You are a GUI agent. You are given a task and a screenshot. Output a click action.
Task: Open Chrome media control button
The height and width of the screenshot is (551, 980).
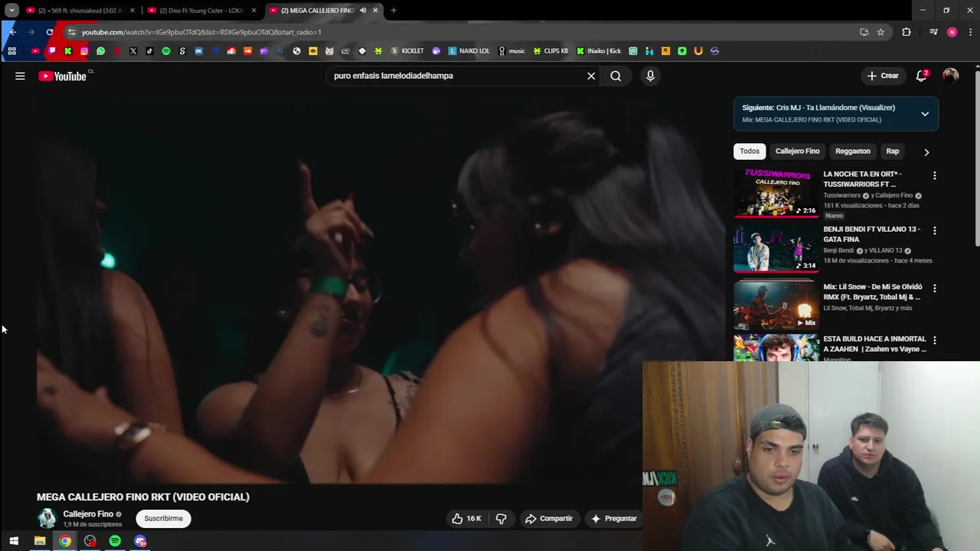(x=933, y=31)
